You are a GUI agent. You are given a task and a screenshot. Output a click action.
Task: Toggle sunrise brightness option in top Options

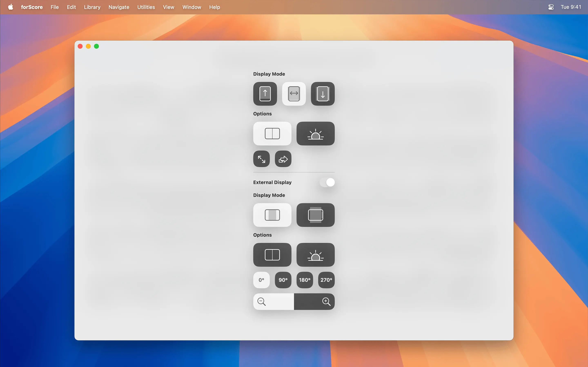pos(315,134)
